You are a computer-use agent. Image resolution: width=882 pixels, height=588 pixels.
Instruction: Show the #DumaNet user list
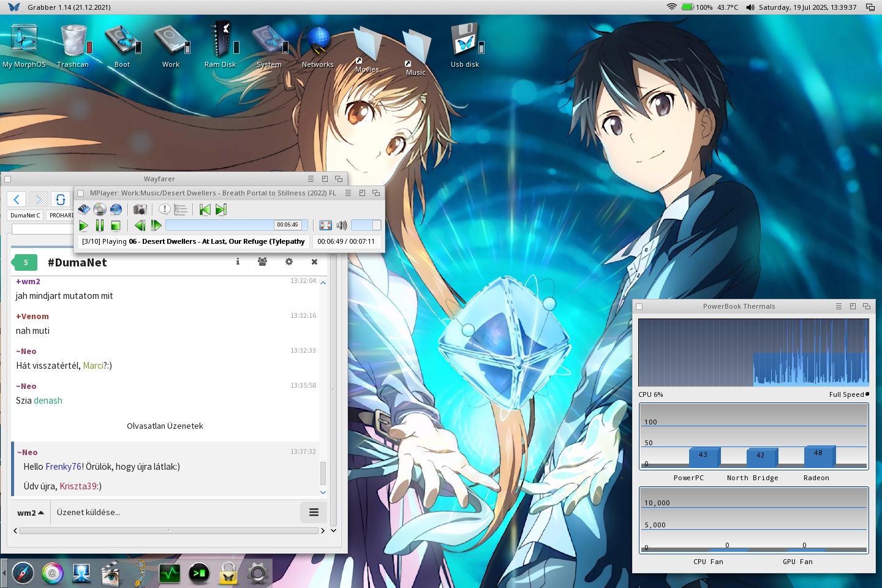point(262,262)
